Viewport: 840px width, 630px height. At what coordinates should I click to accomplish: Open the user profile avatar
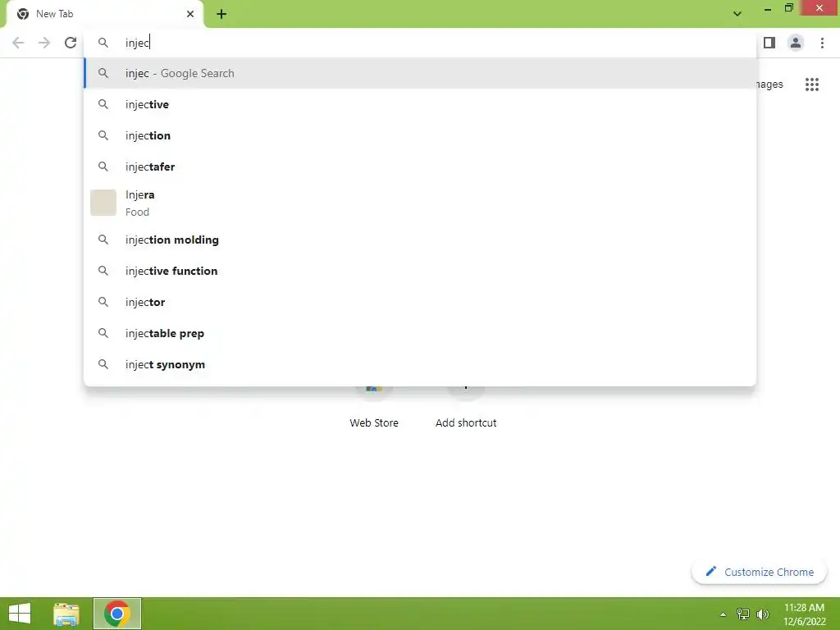[x=796, y=43]
